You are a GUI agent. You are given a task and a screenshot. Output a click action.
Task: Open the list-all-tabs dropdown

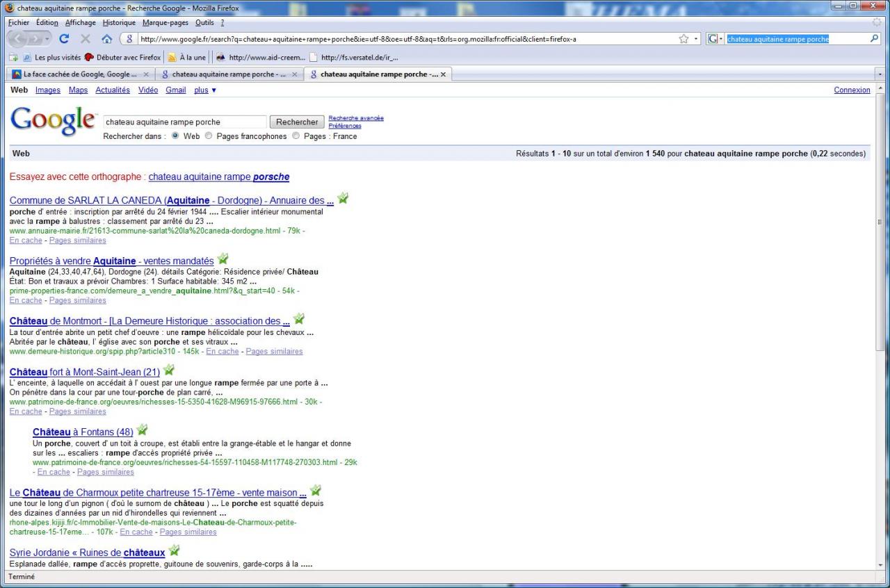[881, 74]
